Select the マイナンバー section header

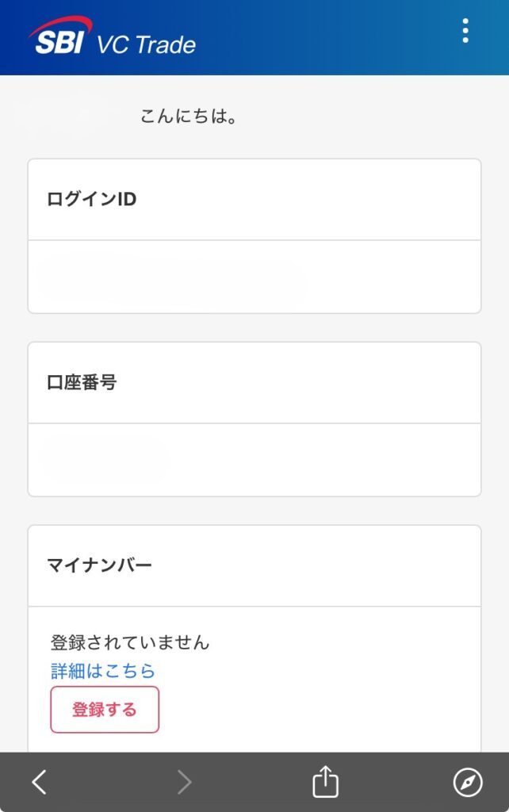click(x=100, y=565)
